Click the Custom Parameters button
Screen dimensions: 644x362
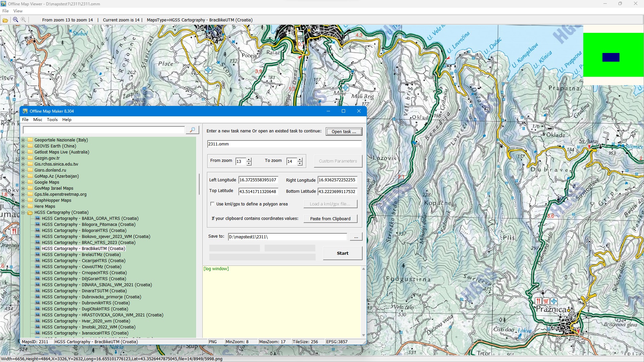(x=338, y=161)
